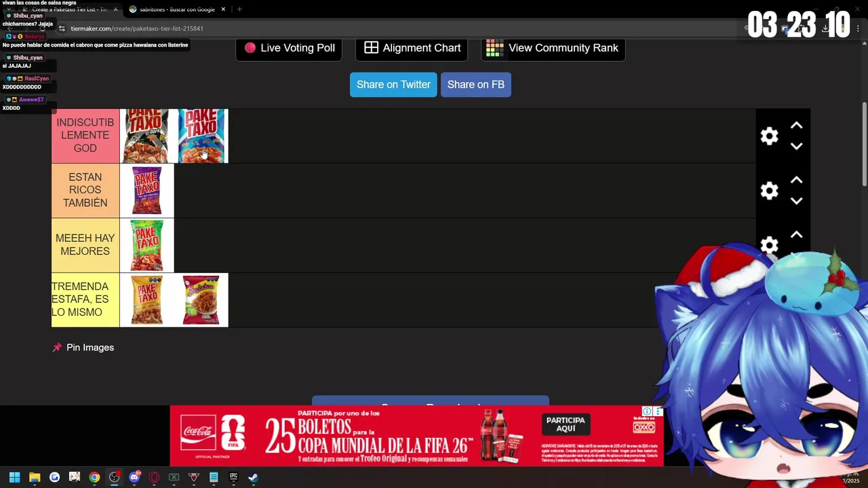Select the blue Paketaxo bag in top tier
This screenshot has height=488, width=868.
pyautogui.click(x=201, y=136)
